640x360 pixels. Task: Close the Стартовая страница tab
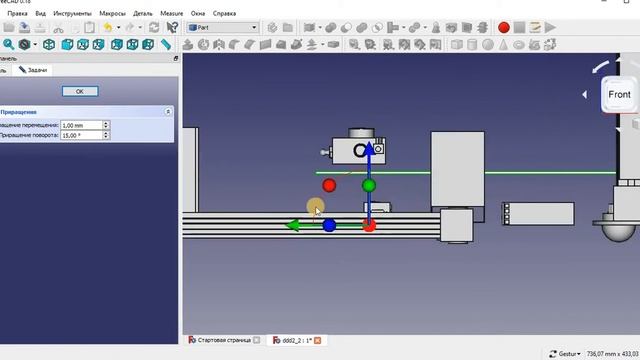pyautogui.click(x=256, y=340)
